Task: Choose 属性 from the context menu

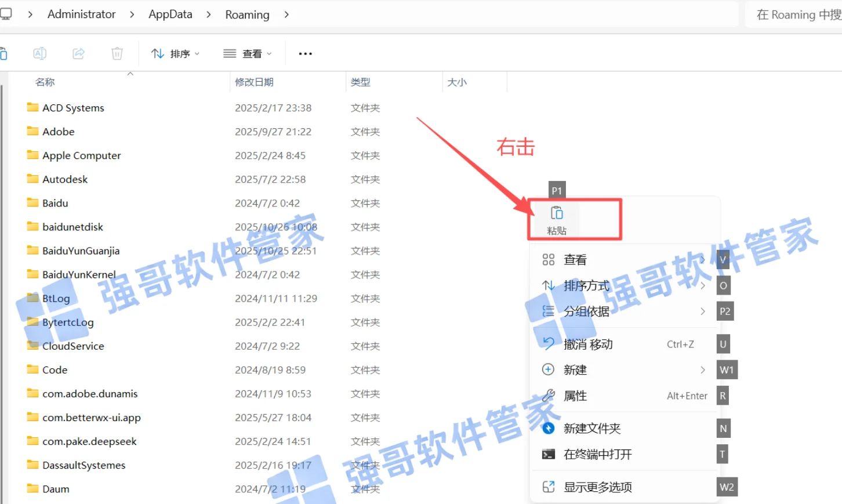Action: [624, 396]
